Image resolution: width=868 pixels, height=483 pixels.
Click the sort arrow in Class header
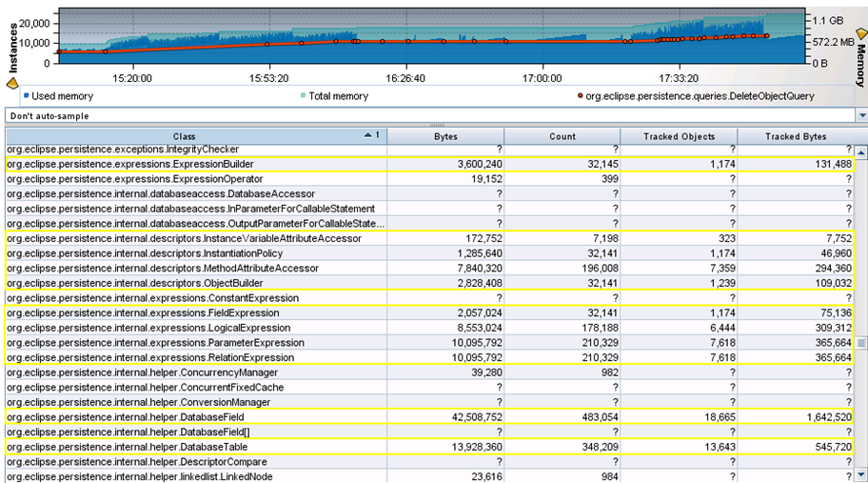pos(369,136)
